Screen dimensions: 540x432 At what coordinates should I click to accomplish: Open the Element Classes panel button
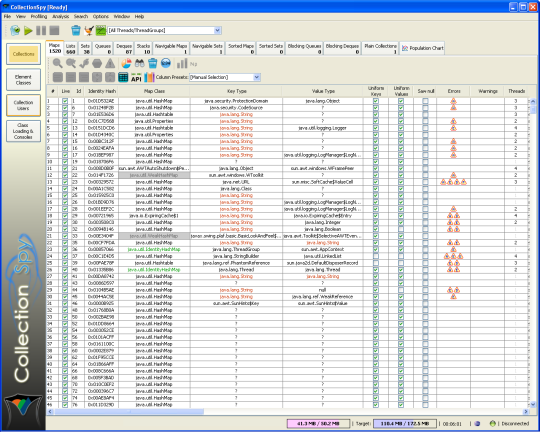[23, 80]
